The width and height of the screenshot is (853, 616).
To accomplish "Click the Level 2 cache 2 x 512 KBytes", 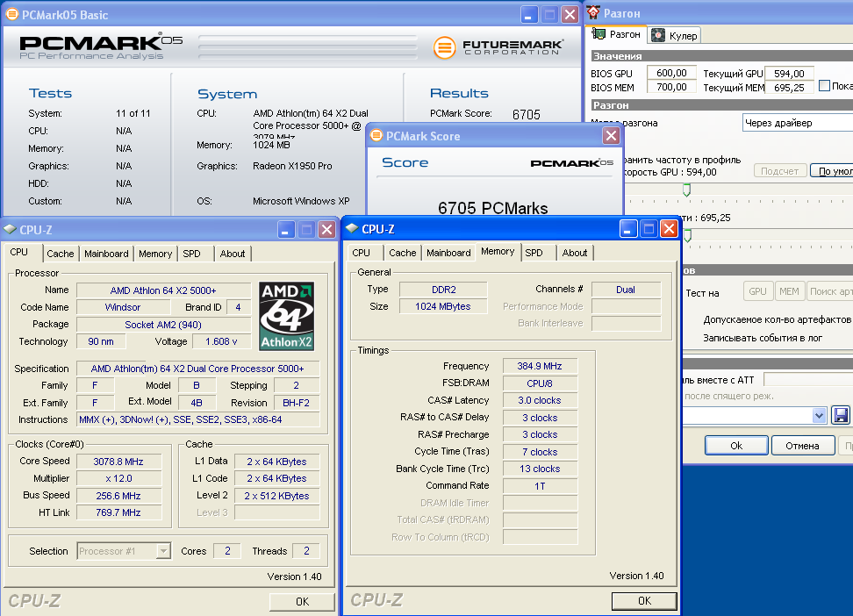I will point(276,496).
